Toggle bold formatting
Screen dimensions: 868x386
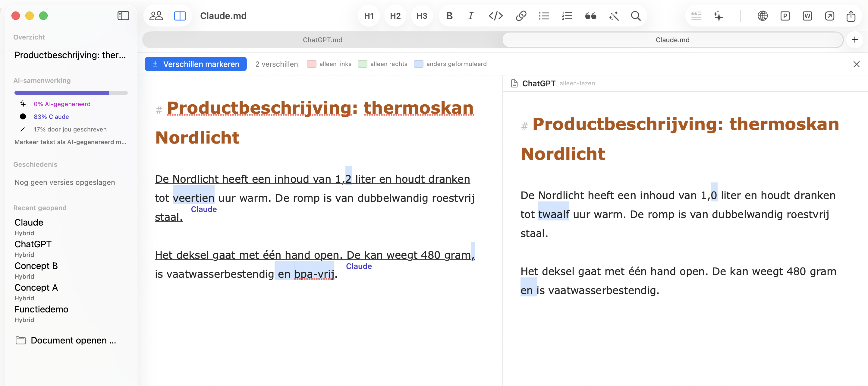point(449,16)
